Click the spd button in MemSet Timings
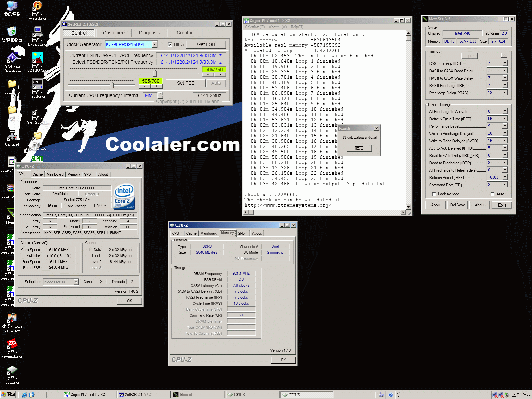Viewport: 532px width, 399px height. [470, 56]
